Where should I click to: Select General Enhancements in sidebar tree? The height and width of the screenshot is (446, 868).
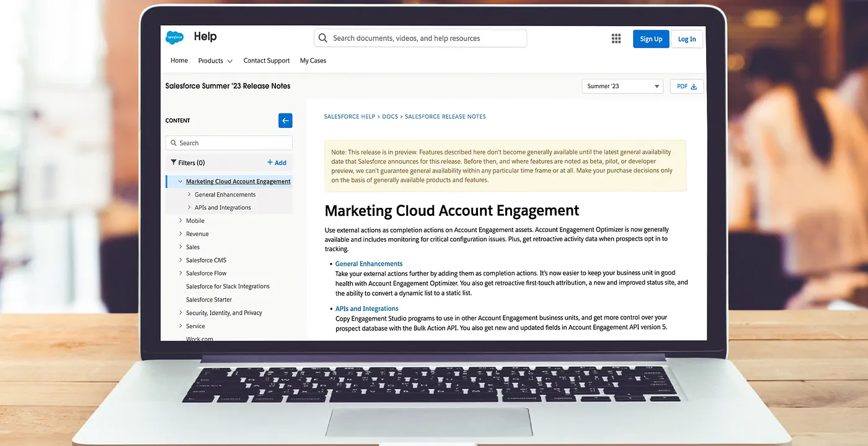225,195
